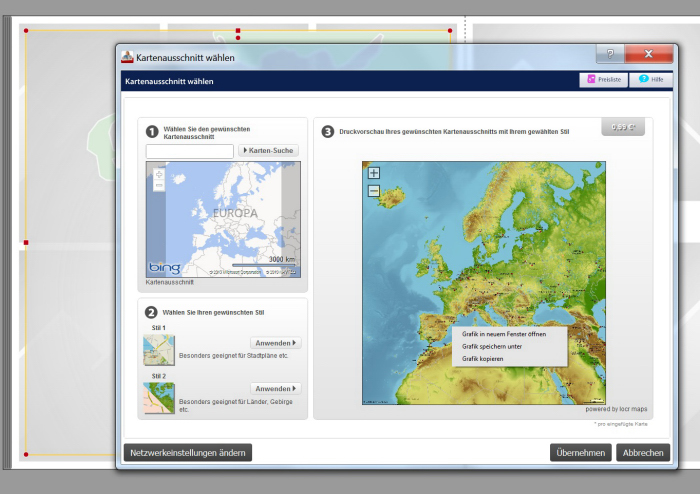Click the Bing logo on the map

coord(164,268)
